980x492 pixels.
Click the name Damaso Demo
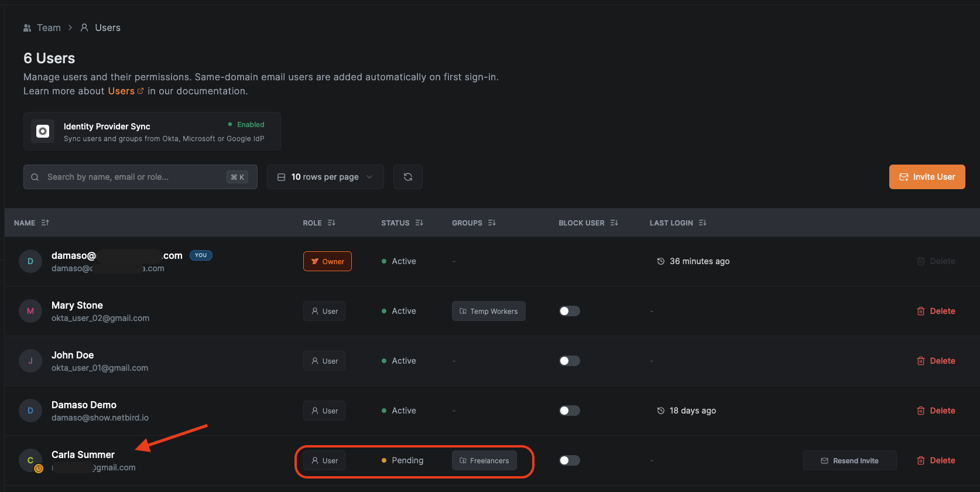pyautogui.click(x=84, y=405)
